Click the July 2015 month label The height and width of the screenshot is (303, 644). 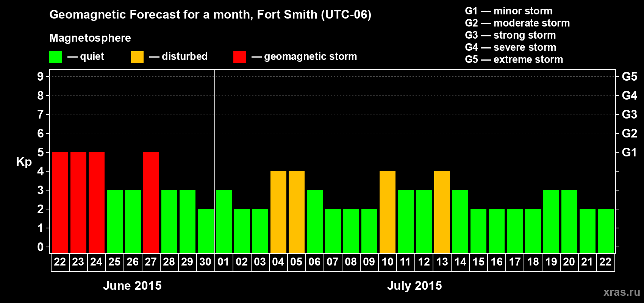tap(414, 286)
